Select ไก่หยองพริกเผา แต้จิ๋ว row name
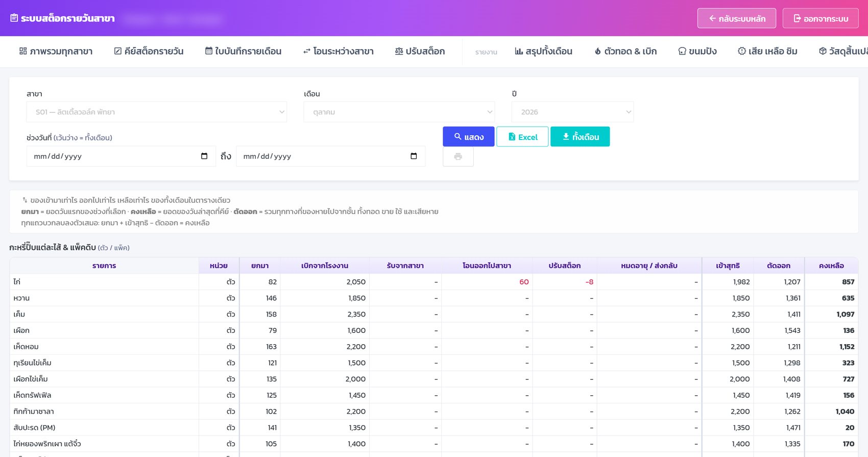 [x=47, y=444]
